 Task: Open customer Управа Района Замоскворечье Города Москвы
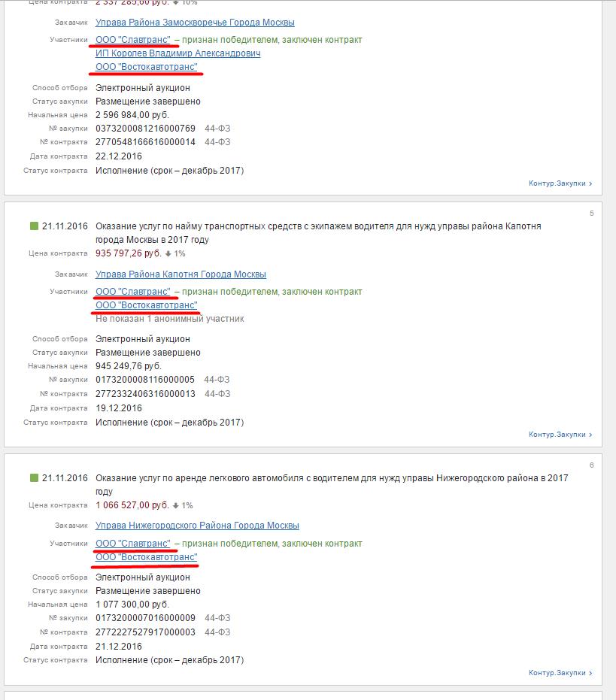pyautogui.click(x=195, y=23)
